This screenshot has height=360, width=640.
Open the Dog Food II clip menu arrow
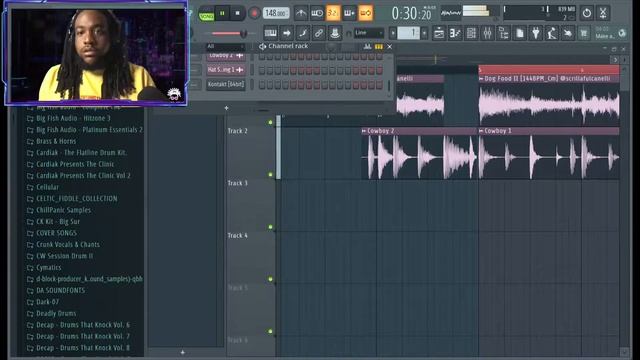click(481, 78)
